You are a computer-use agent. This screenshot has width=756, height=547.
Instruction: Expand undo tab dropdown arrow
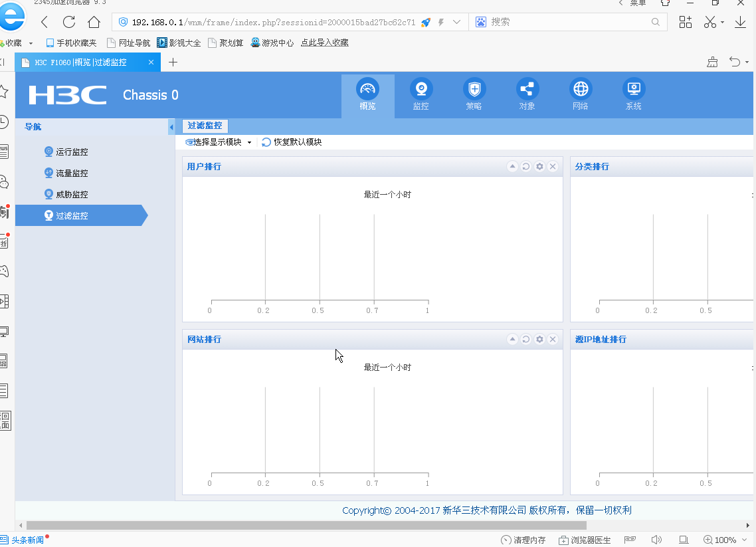pos(747,62)
